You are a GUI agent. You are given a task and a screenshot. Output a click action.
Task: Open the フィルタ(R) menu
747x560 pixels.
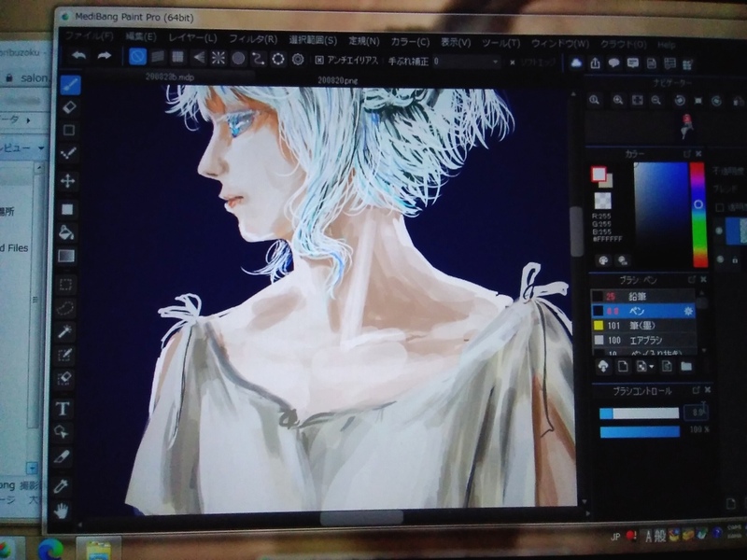[x=252, y=39]
